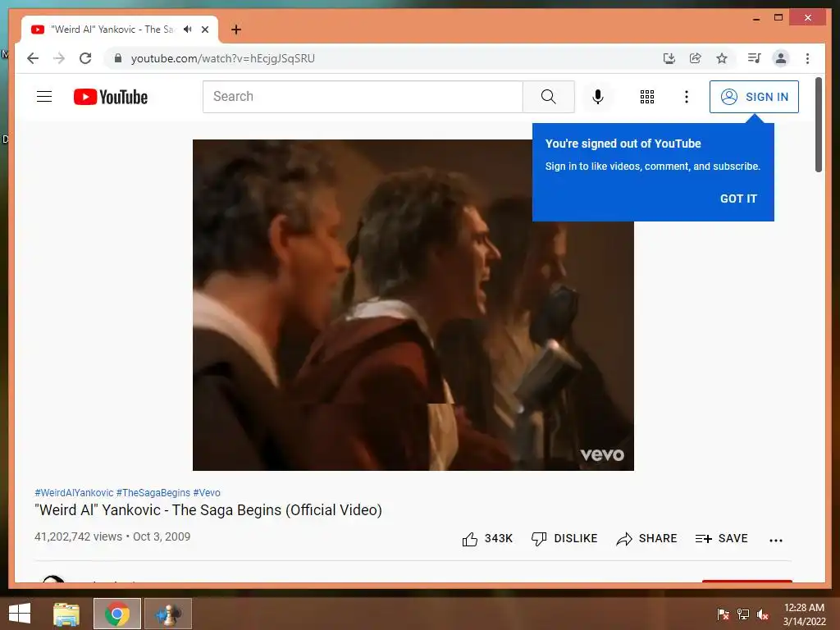
Task: Open the Windows Start menu
Action: coord(20,614)
